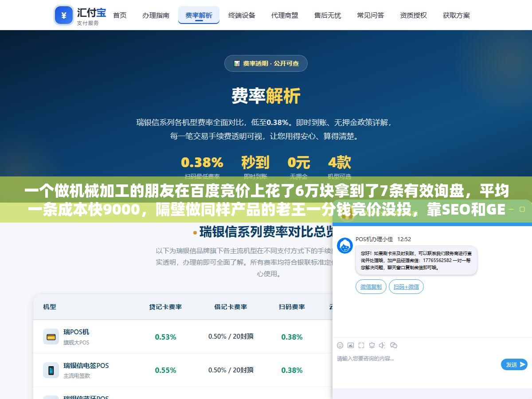Image resolution: width=532 pixels, height=399 pixels.
Task: Open 售后无忧 nav item
Action: tap(328, 15)
